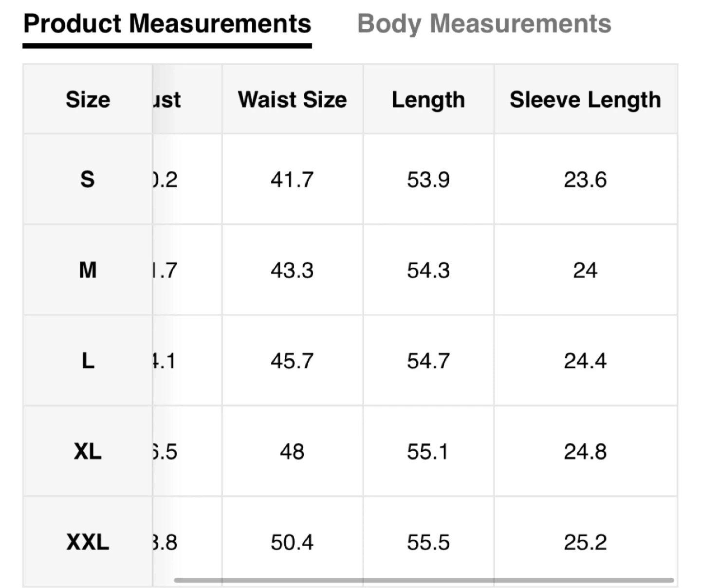Click the Sleeve Length column header

tap(585, 99)
